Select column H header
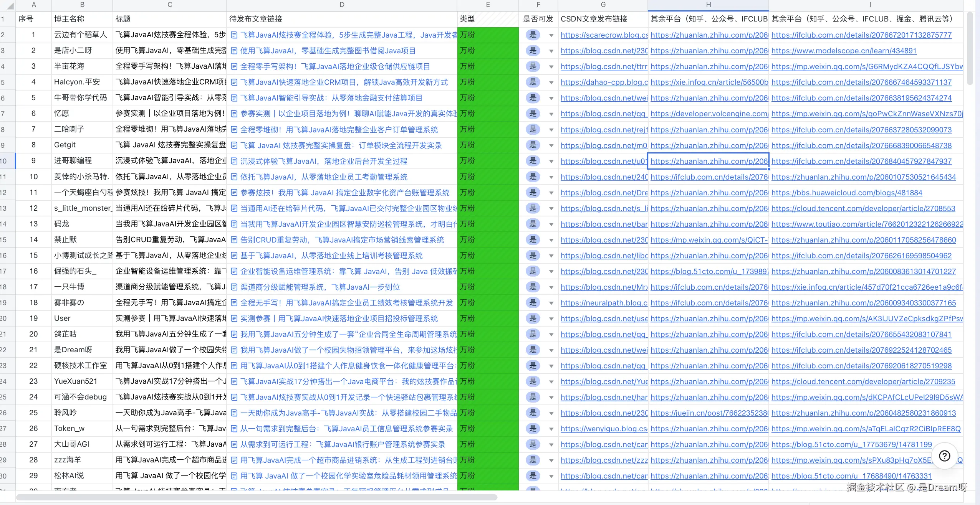The height and width of the screenshot is (505, 980). point(709,5)
